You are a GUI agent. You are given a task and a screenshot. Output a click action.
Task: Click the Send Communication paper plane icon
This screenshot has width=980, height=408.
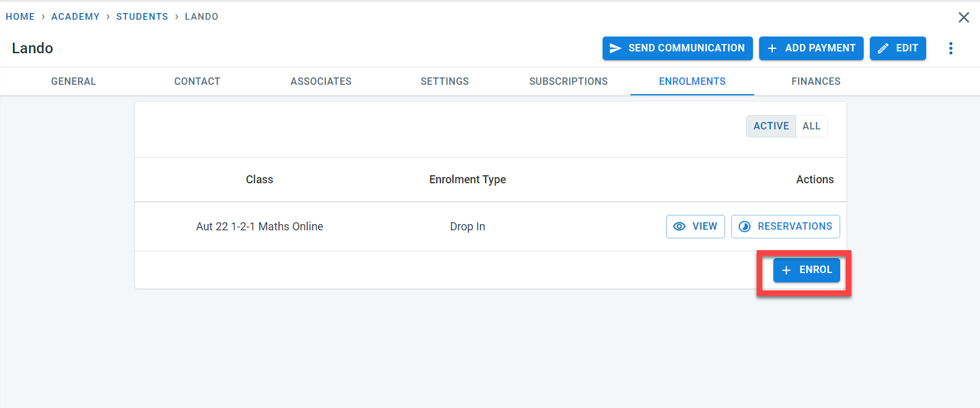[615, 48]
